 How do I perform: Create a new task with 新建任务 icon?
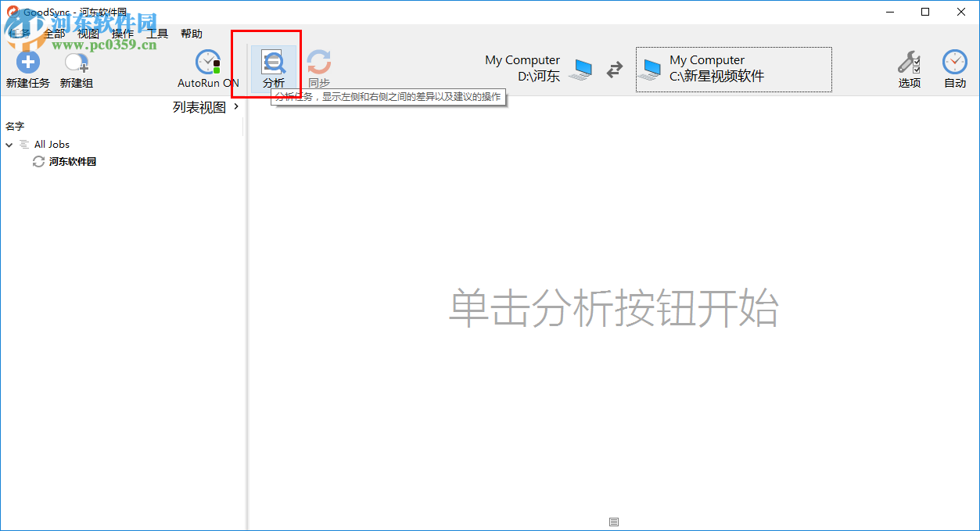(27, 62)
